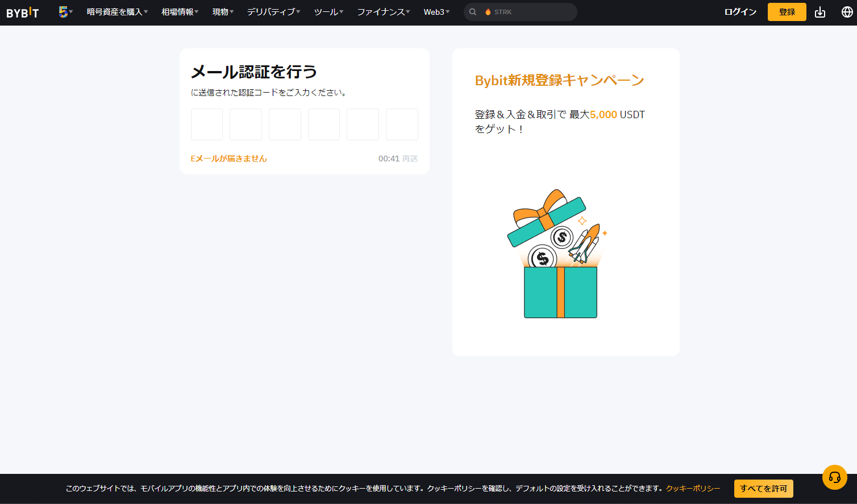Focus the fourth verification code box
Screen dimensions: 857x504
324,124
